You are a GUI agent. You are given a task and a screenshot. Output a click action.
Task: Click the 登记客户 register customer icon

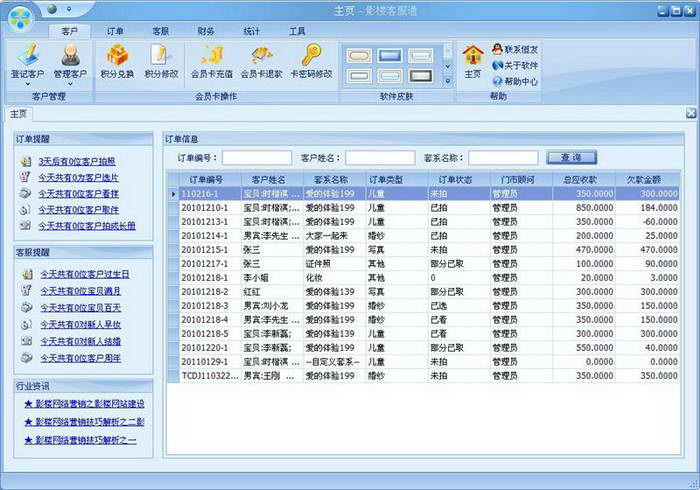click(28, 55)
